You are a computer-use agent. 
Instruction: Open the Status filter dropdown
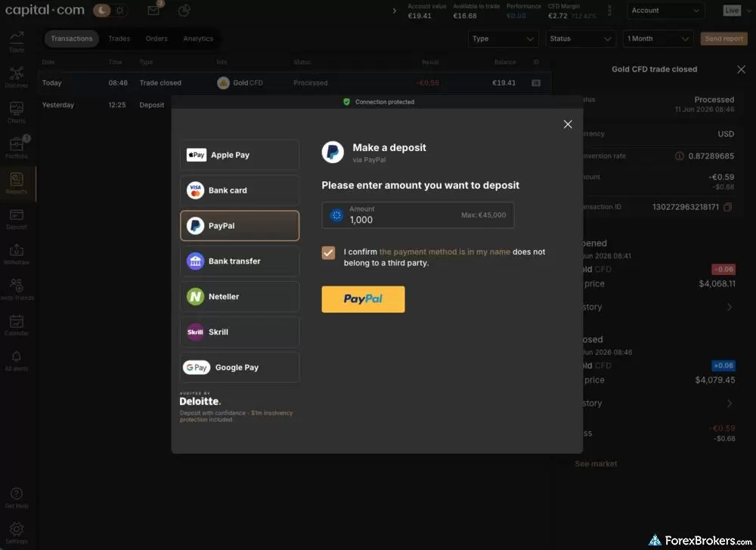tap(580, 39)
